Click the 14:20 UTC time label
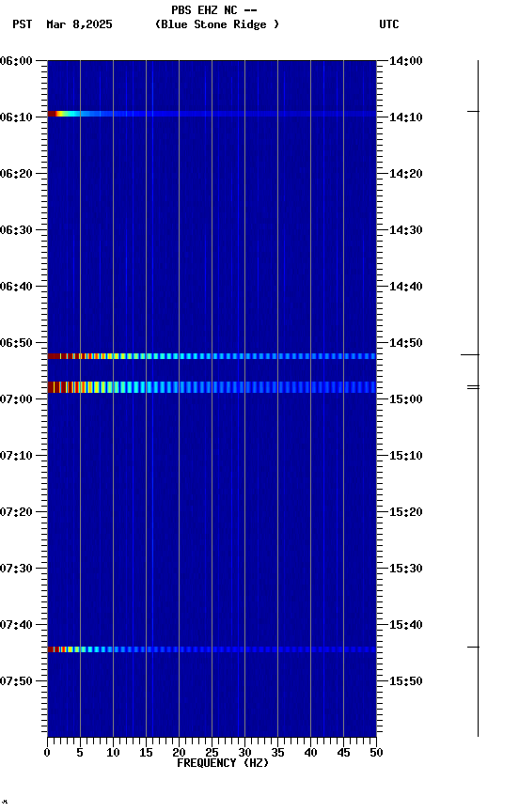Screen dimensions: 519x812 tap(406, 174)
